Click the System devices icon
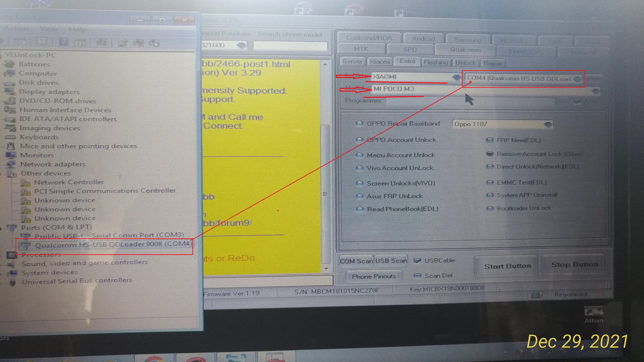644x362 pixels. (x=12, y=273)
